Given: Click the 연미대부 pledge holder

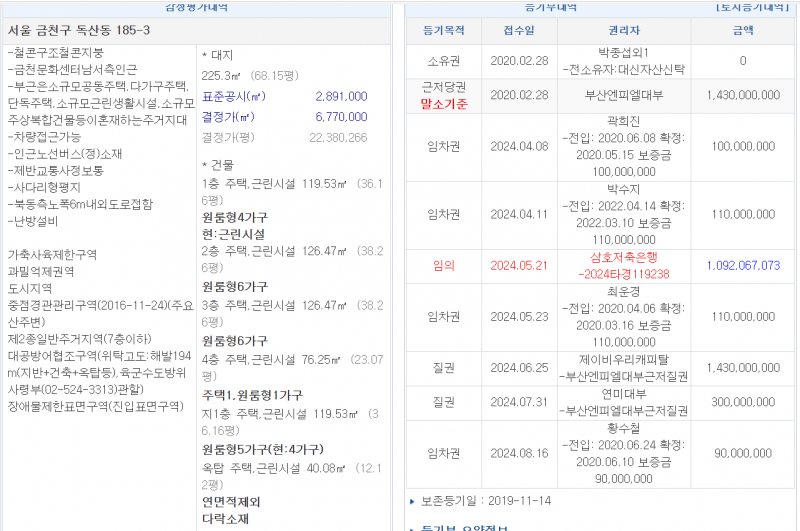Looking at the screenshot, I should pos(624,394).
